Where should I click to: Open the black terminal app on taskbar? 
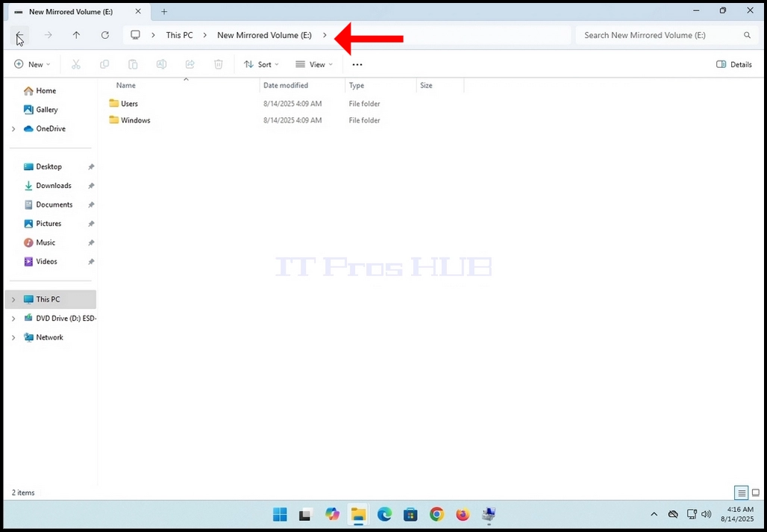[x=306, y=514]
